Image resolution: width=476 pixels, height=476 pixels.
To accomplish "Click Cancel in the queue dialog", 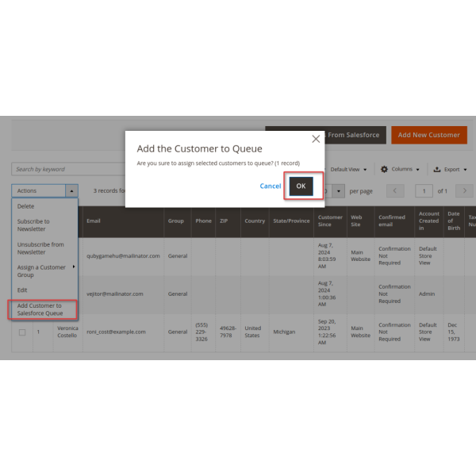I will point(271,186).
